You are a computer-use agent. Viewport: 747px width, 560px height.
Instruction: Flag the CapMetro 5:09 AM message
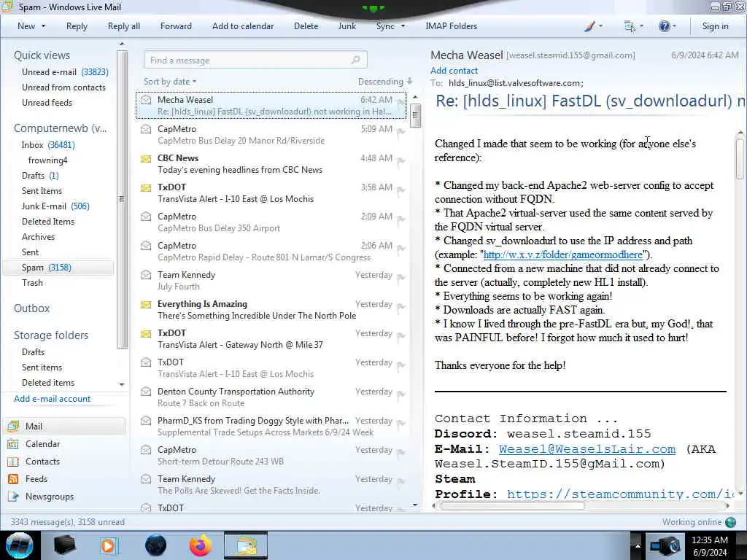(401, 132)
